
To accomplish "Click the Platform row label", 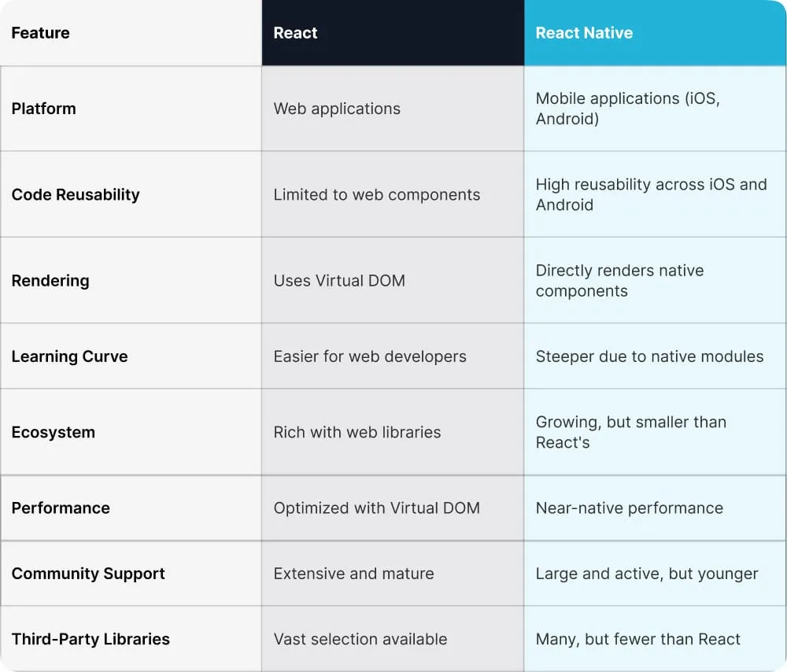I will 44,109.
